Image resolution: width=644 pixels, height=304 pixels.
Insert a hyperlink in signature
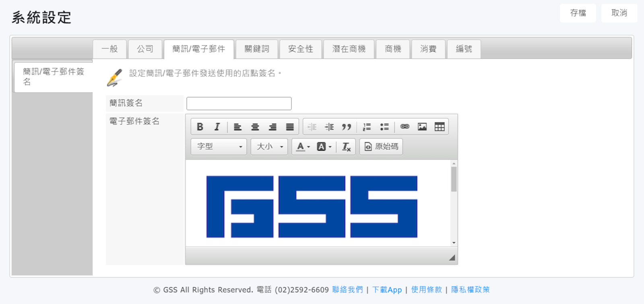pyautogui.click(x=405, y=127)
